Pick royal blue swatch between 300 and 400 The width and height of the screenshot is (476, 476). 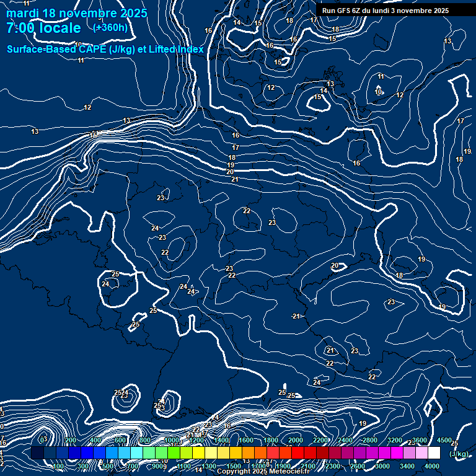(x=87, y=452)
